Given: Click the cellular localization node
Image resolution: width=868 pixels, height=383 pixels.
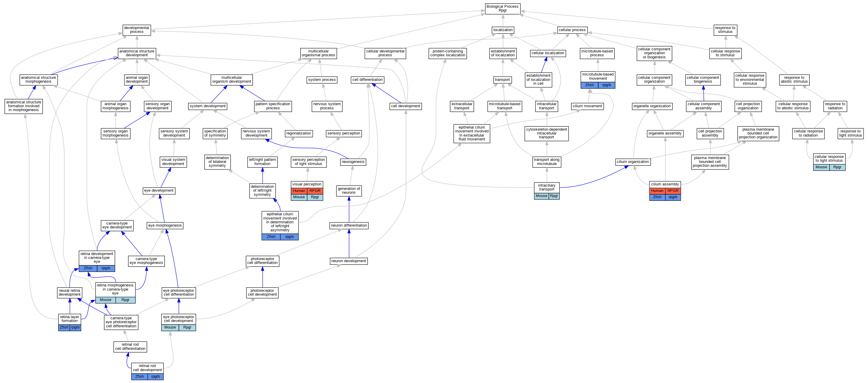Looking at the screenshot, I should click(x=548, y=53).
